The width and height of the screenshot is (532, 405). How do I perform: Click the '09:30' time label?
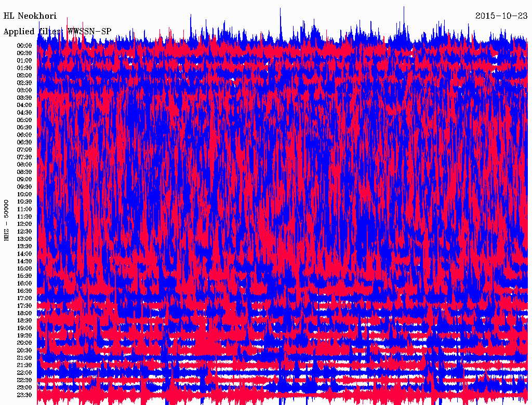tap(24, 187)
